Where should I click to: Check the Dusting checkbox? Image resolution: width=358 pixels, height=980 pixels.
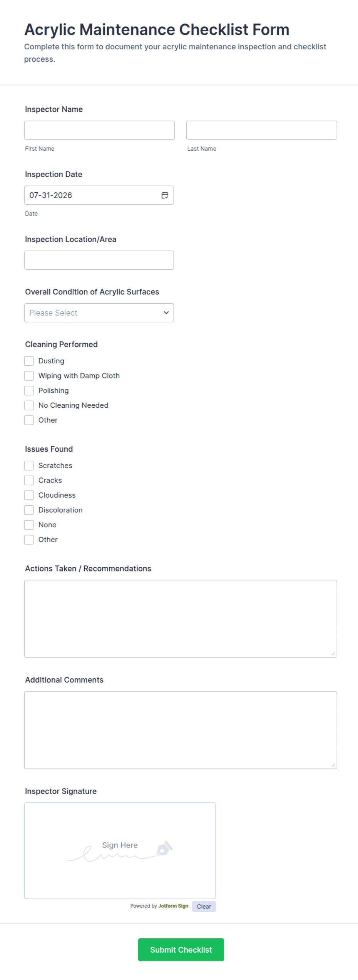point(29,361)
